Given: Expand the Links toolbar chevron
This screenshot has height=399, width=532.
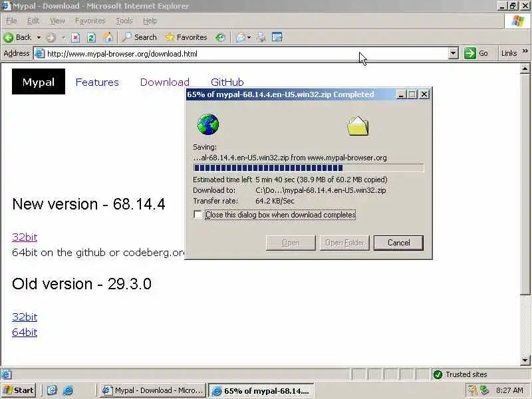Looking at the screenshot, I should (x=525, y=51).
